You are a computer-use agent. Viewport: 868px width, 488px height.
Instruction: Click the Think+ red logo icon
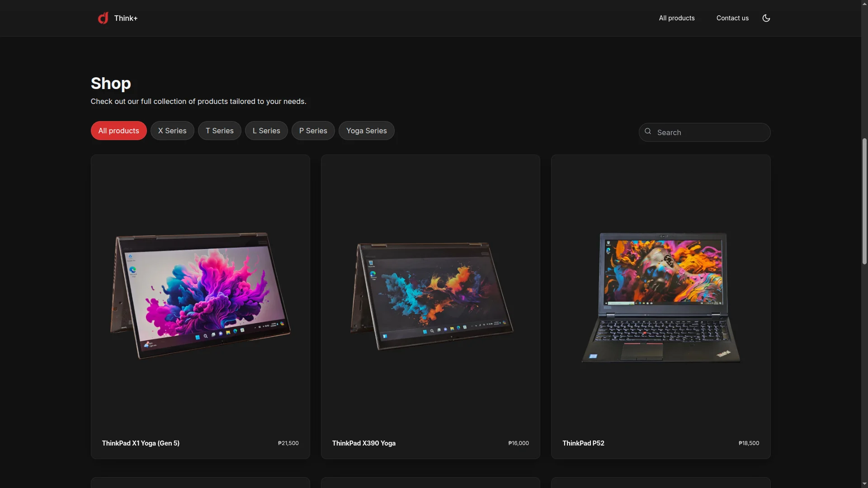103,18
